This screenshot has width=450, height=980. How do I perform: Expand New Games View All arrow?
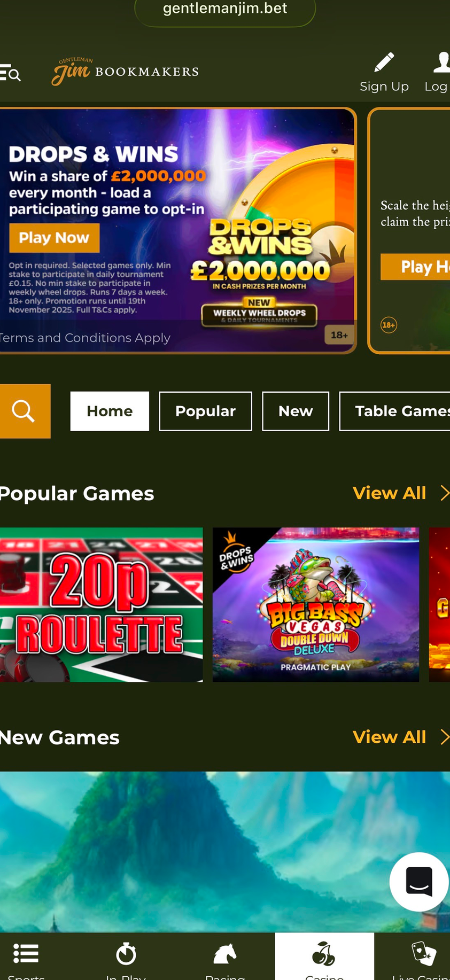coord(445,737)
